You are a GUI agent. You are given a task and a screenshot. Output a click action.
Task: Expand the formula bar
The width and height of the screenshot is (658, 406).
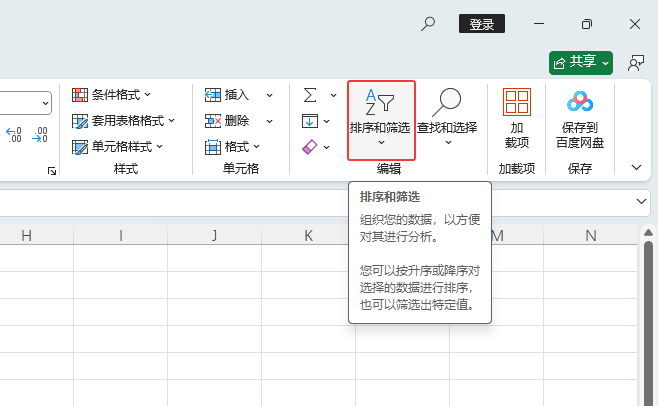click(x=642, y=202)
